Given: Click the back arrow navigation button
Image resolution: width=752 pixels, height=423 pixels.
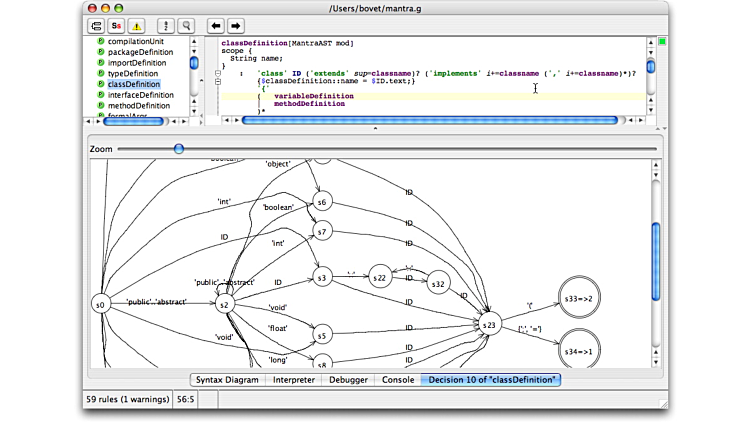Looking at the screenshot, I should click(x=215, y=25).
